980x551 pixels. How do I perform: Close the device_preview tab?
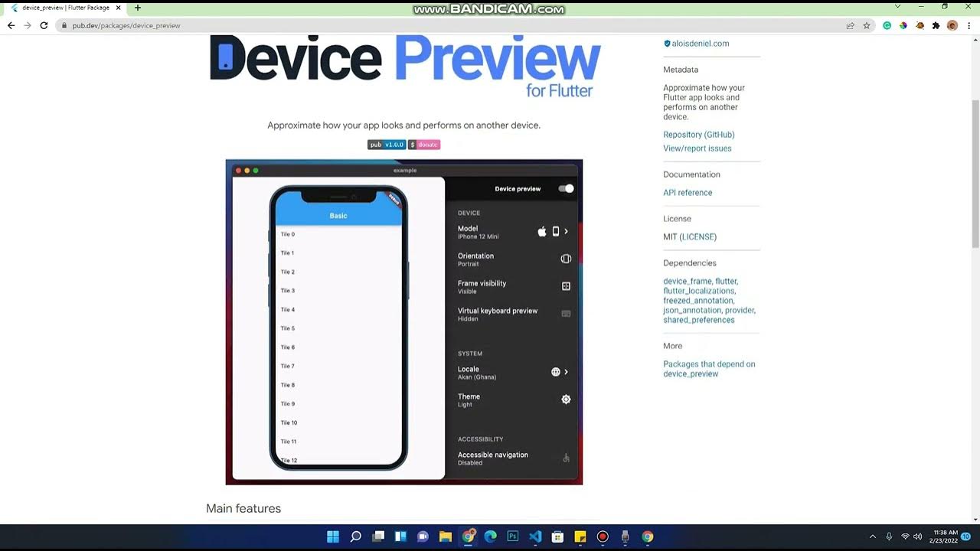[x=119, y=8]
